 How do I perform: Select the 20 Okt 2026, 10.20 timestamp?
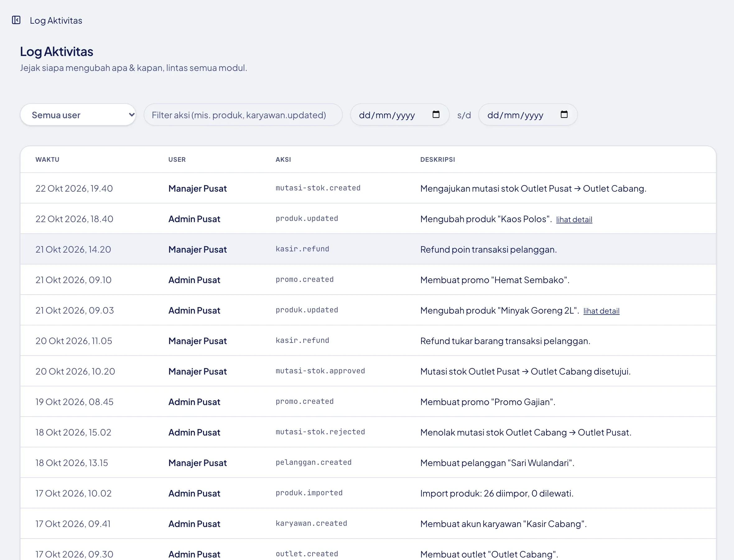point(75,371)
